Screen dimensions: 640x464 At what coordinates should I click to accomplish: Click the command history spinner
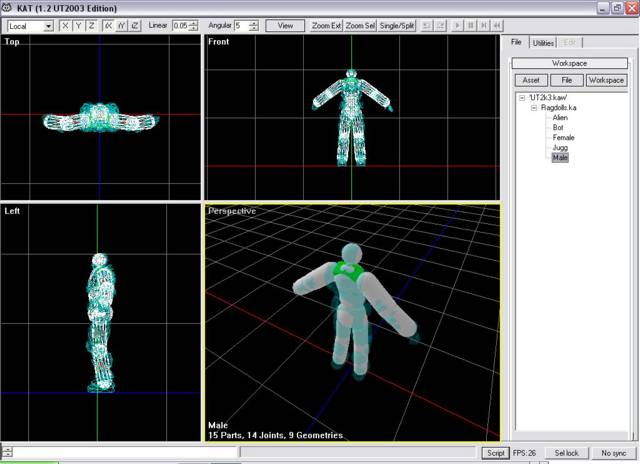7,452
